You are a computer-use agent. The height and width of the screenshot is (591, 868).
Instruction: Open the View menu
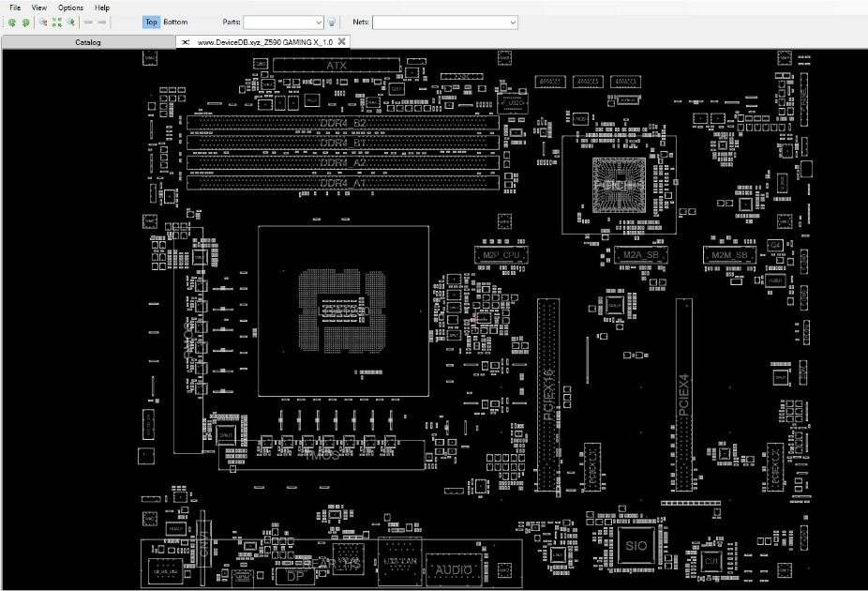coord(38,8)
